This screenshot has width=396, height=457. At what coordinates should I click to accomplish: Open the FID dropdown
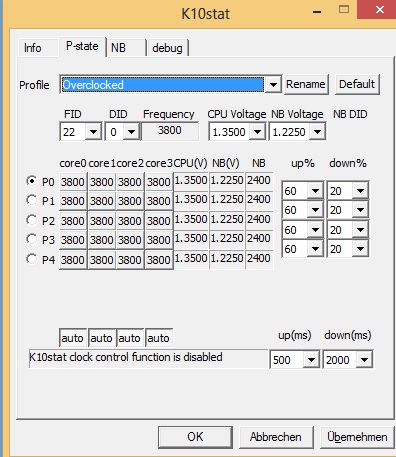pos(93,132)
